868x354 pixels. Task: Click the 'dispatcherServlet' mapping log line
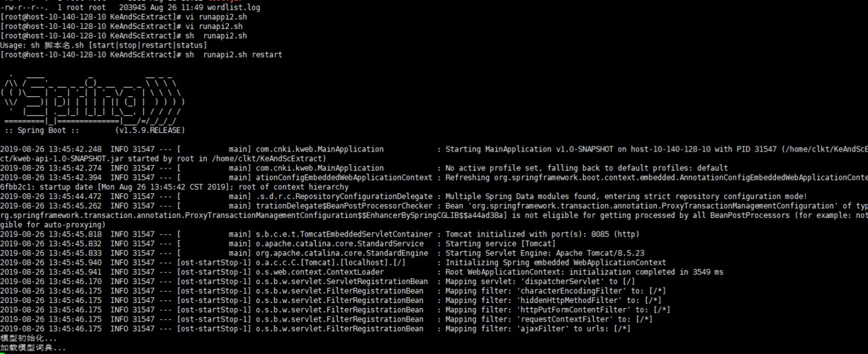click(x=309, y=281)
